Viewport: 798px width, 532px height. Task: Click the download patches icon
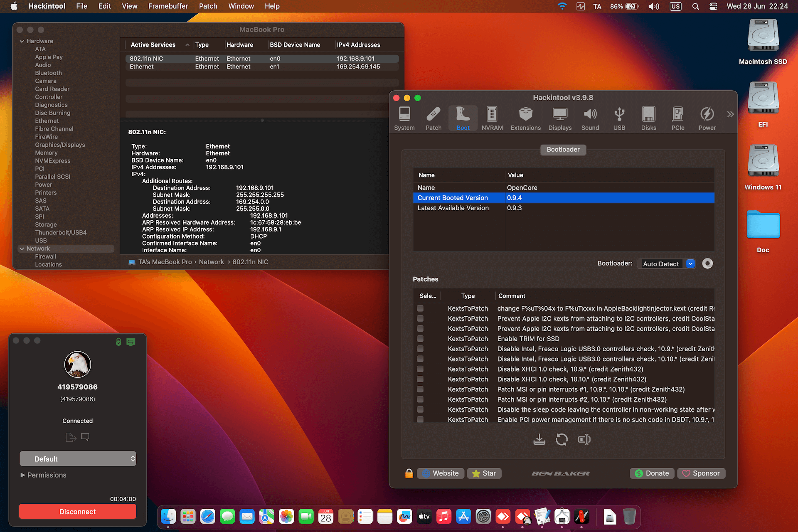[x=539, y=439]
